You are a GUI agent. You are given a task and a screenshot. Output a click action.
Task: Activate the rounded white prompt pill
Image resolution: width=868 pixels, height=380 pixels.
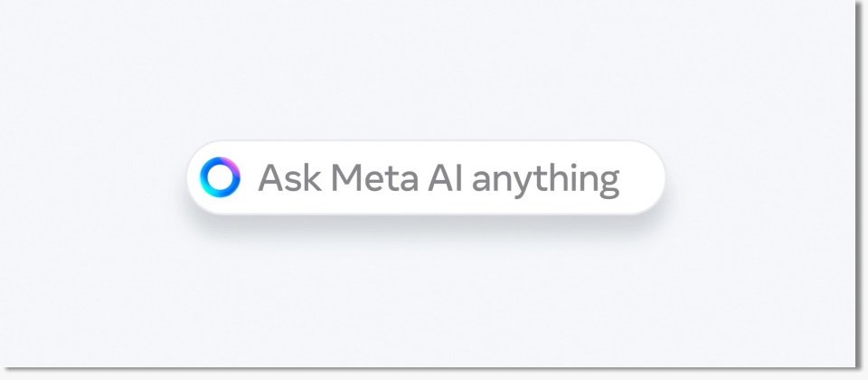pos(426,178)
